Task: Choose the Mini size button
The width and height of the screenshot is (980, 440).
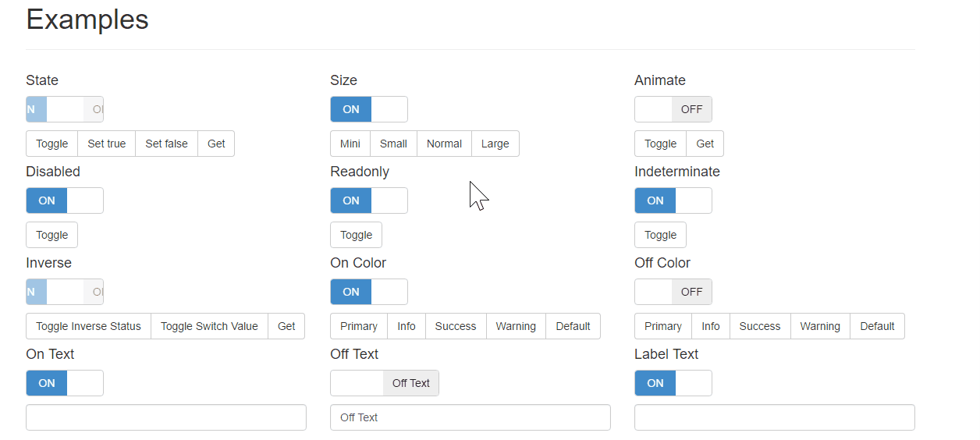Action: click(350, 144)
